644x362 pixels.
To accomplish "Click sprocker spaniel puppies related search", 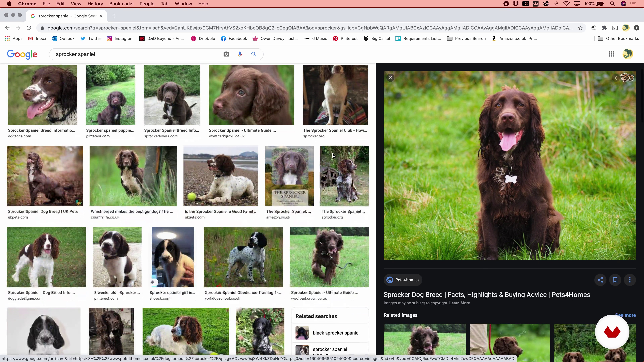I will [330, 350].
